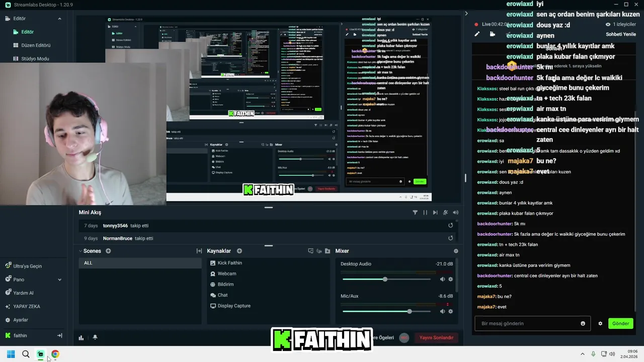
Task: Click the Streamlabs icon in the taskbar
Action: (40, 354)
